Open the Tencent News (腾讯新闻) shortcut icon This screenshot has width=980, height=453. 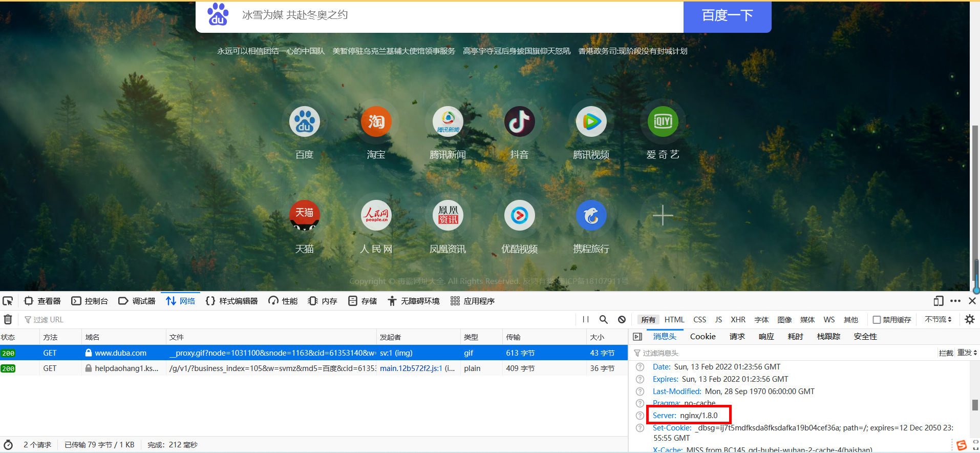pyautogui.click(x=448, y=122)
